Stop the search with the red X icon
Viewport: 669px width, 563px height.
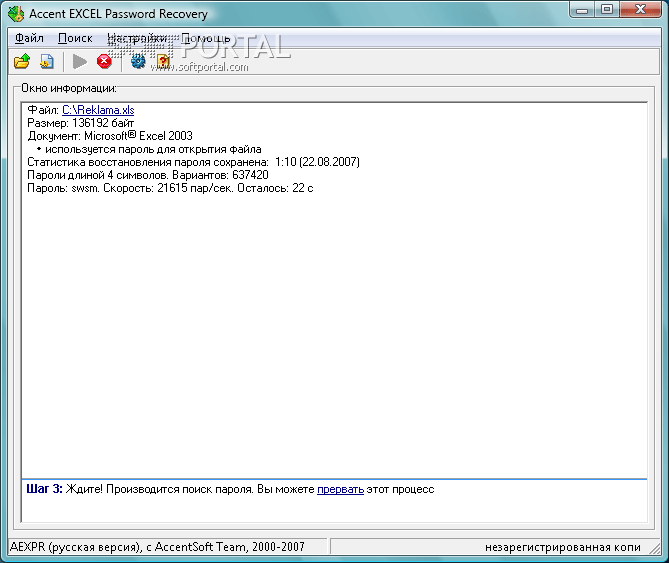tap(104, 61)
